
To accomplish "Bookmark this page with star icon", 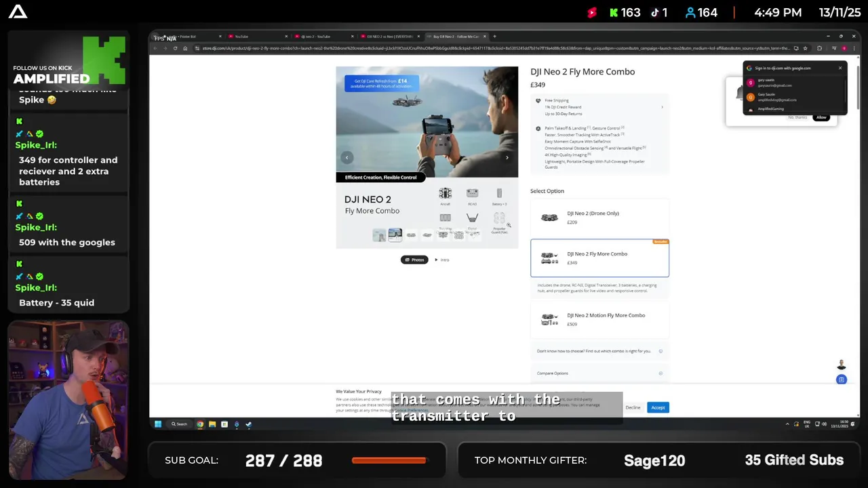I will [x=805, y=48].
